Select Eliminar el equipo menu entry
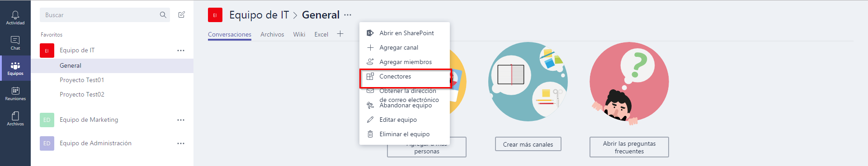The image size is (868, 166). point(405,134)
